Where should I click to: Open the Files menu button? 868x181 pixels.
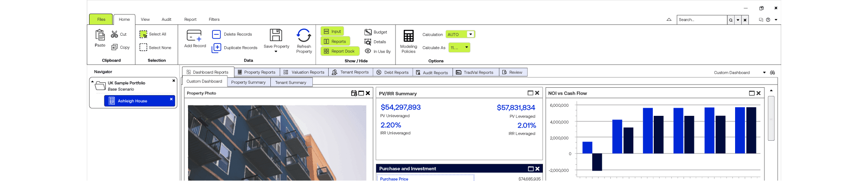(x=101, y=19)
